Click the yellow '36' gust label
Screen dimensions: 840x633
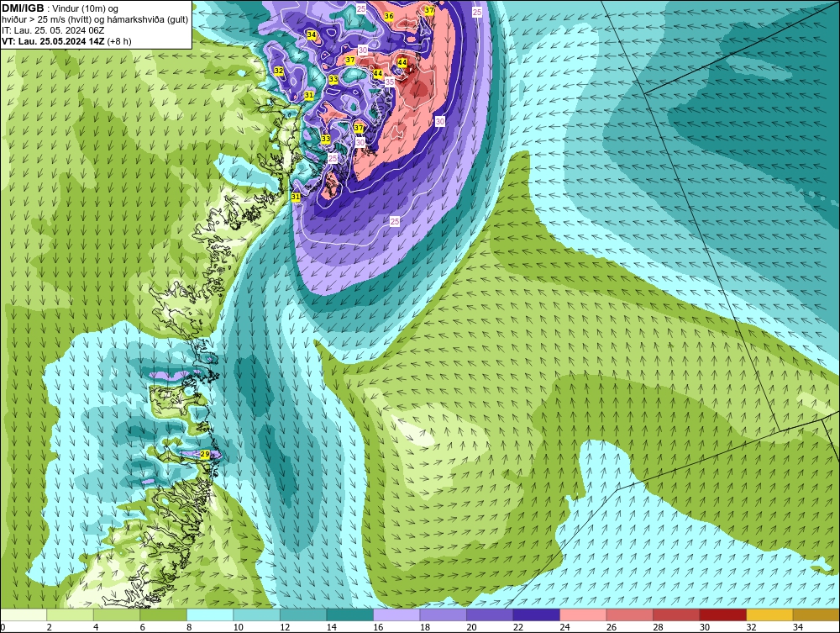point(389,16)
